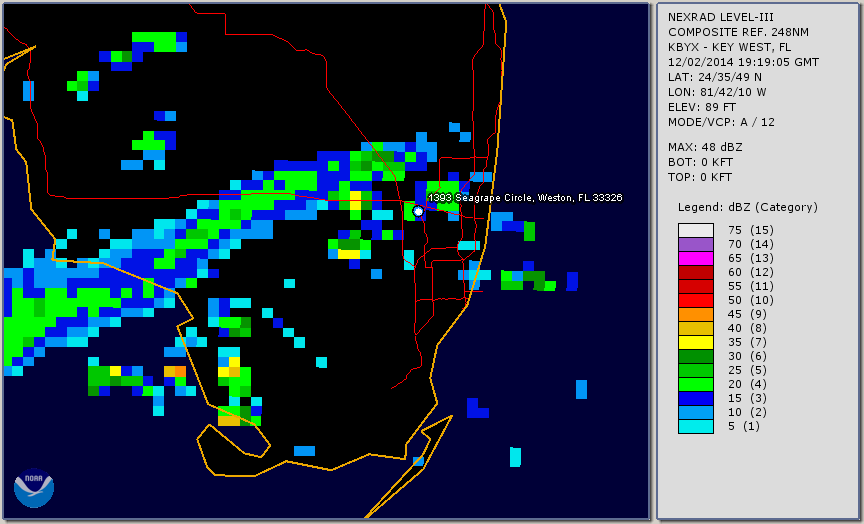Click the MODE/VCP: A / 12 text
Image resolution: width=864 pixels, height=524 pixels.
pos(721,122)
